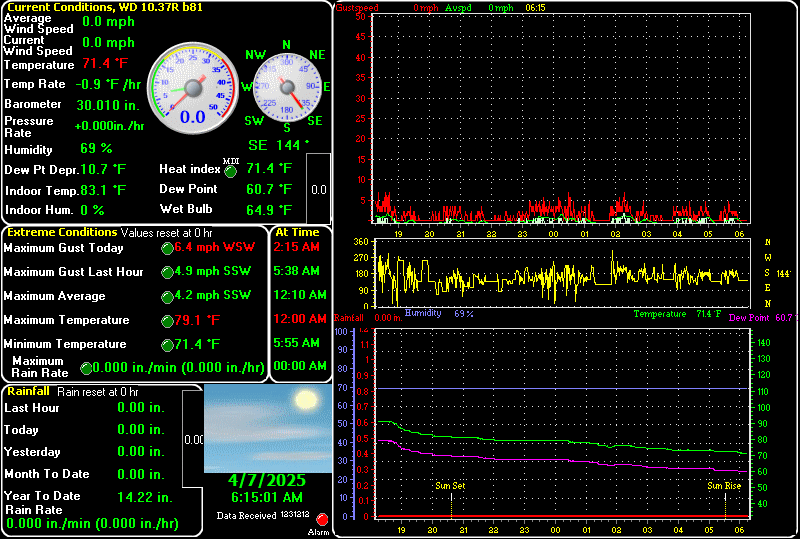This screenshot has width=800, height=539.
Task: Click the Gustspeed graph legend label
Action: coord(357,8)
